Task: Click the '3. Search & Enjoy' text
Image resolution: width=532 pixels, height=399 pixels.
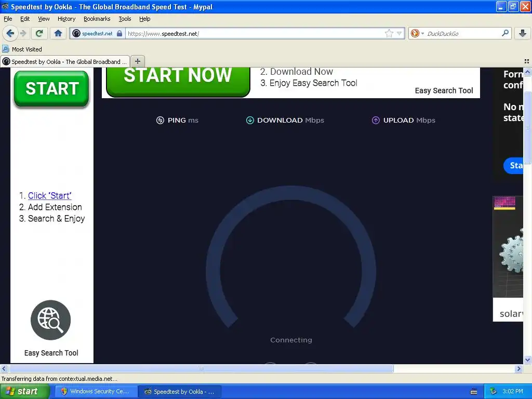Action: (52, 219)
